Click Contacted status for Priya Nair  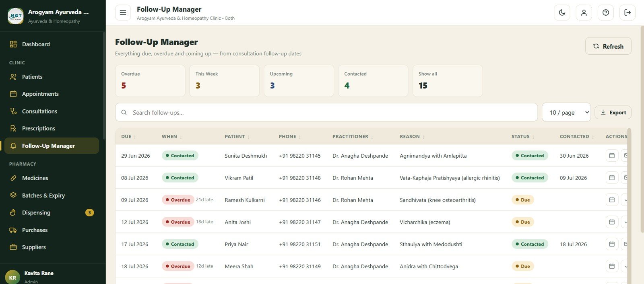pos(530,244)
